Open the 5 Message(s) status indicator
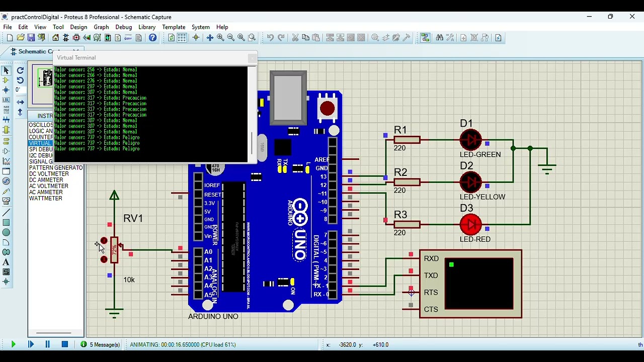The width and height of the screenshot is (644, 362). [x=100, y=344]
